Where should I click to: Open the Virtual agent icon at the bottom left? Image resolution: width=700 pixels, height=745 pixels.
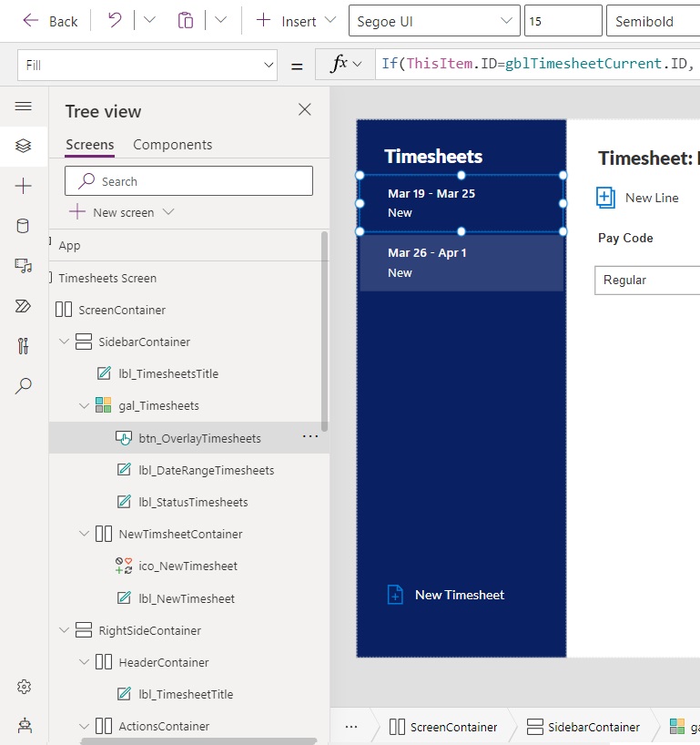click(x=24, y=725)
